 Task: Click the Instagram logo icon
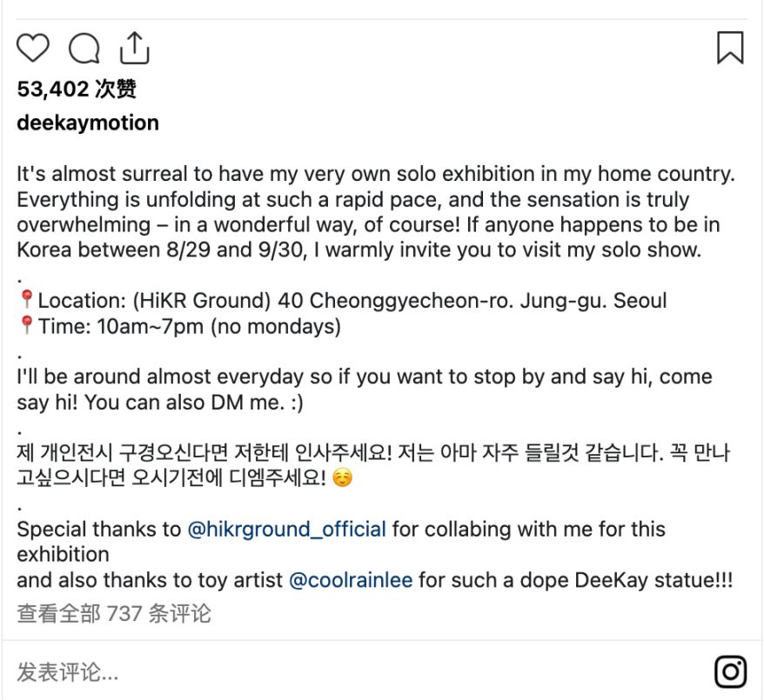pos(730,671)
